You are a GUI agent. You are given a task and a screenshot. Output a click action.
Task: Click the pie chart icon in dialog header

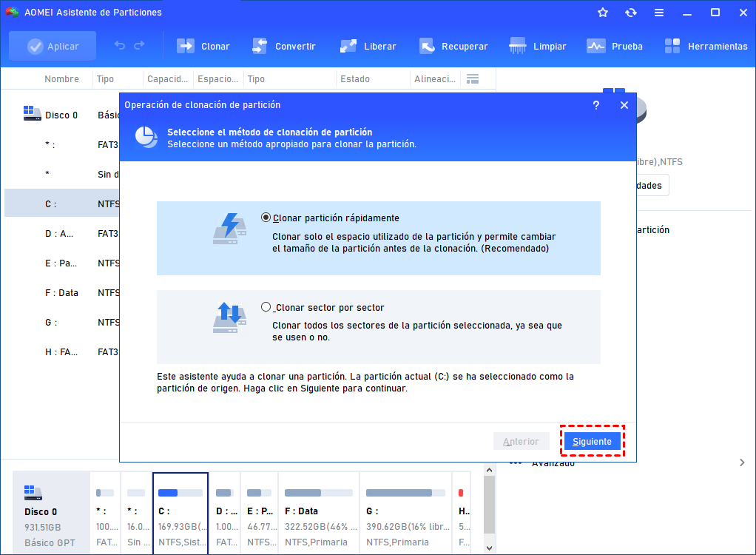coord(146,138)
